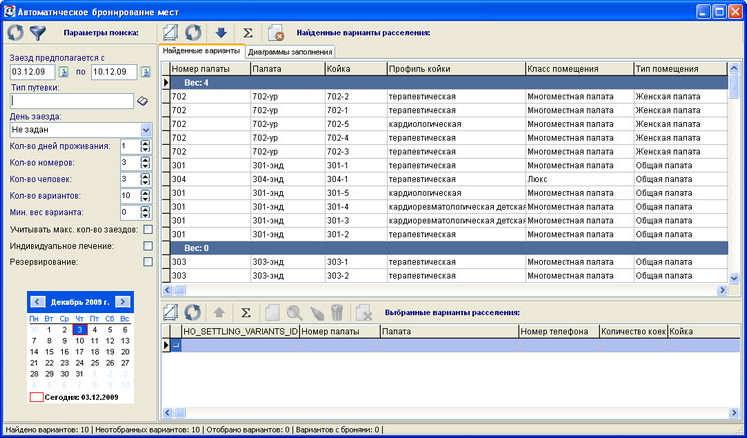This screenshot has width=747, height=438.
Task: Click the Тип путевки input field
Action: (72, 101)
